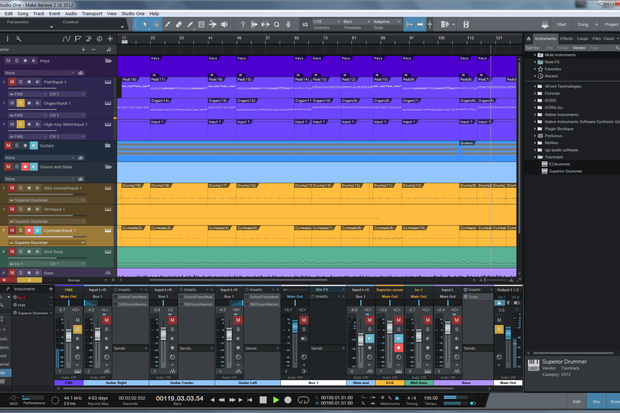Image resolution: width=620 pixels, height=413 pixels.
Task: Expand the Native Instruments folder
Action: pyautogui.click(x=535, y=115)
